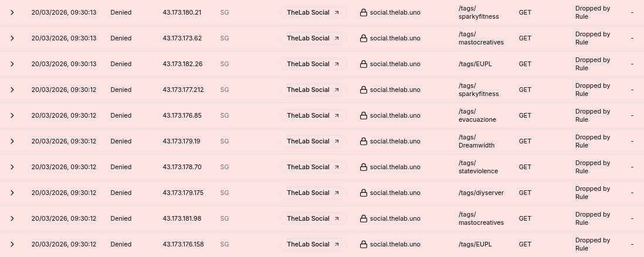Click lock icon in /tags/evacuazione row
The height and width of the screenshot is (257, 644).
[364, 116]
